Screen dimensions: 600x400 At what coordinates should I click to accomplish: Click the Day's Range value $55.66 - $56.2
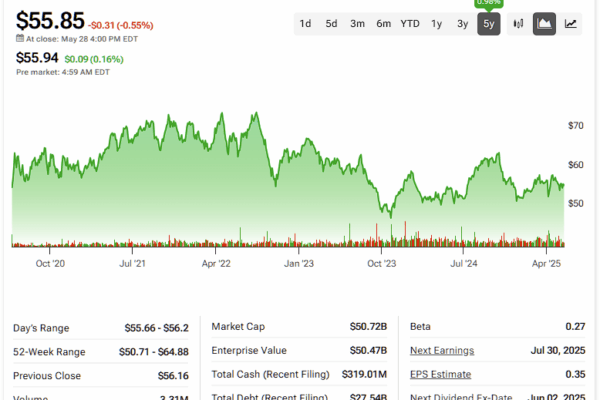[157, 328]
